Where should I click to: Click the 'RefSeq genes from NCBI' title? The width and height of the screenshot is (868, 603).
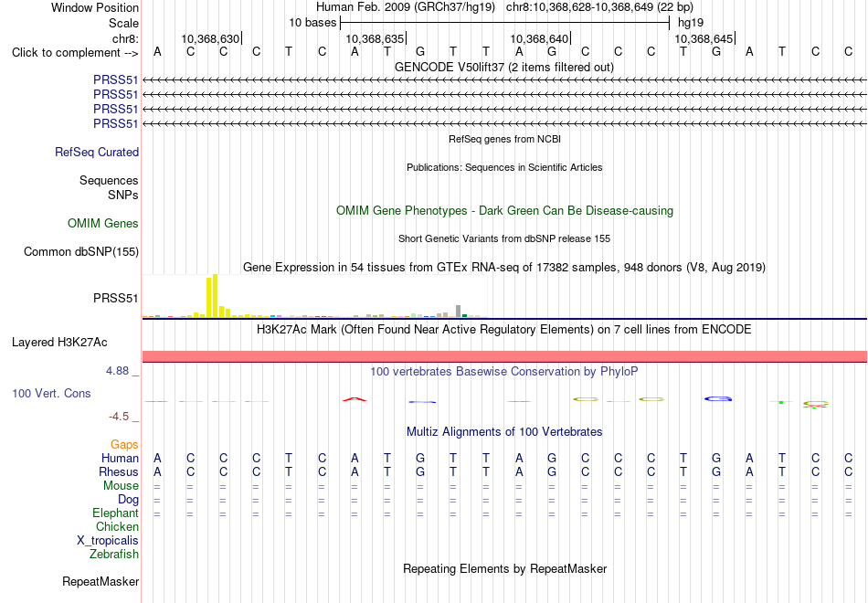505,139
